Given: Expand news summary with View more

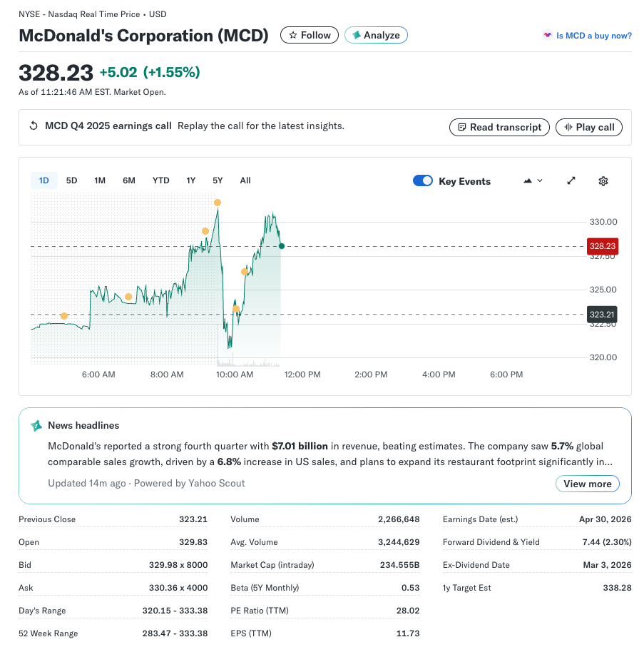Looking at the screenshot, I should pos(587,484).
